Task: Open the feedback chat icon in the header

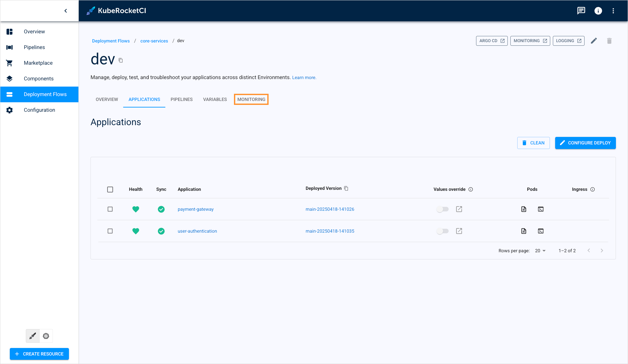Action: point(581,10)
